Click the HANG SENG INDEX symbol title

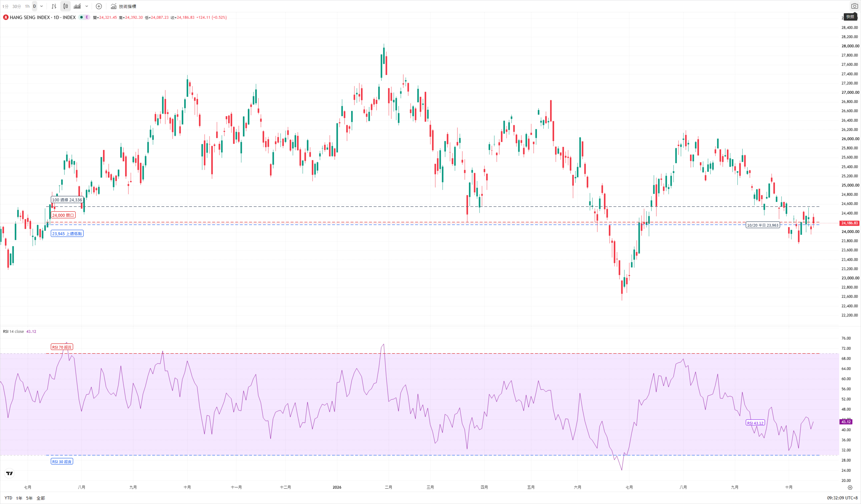click(x=43, y=17)
